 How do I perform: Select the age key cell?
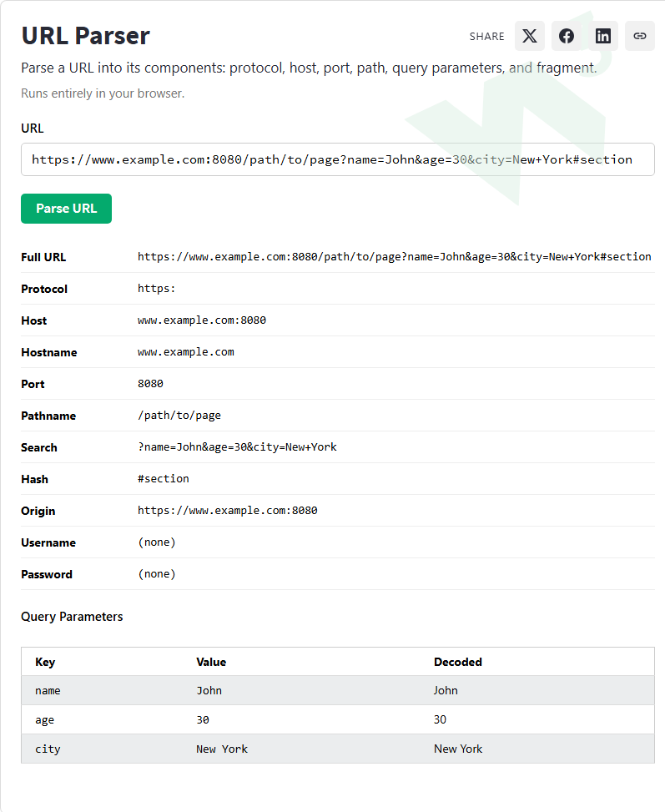pos(44,720)
